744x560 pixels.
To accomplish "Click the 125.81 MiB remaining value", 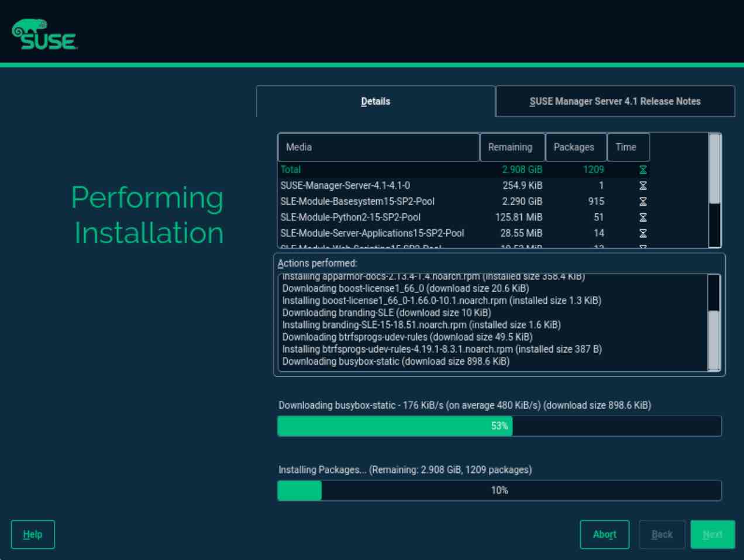I will click(x=519, y=217).
